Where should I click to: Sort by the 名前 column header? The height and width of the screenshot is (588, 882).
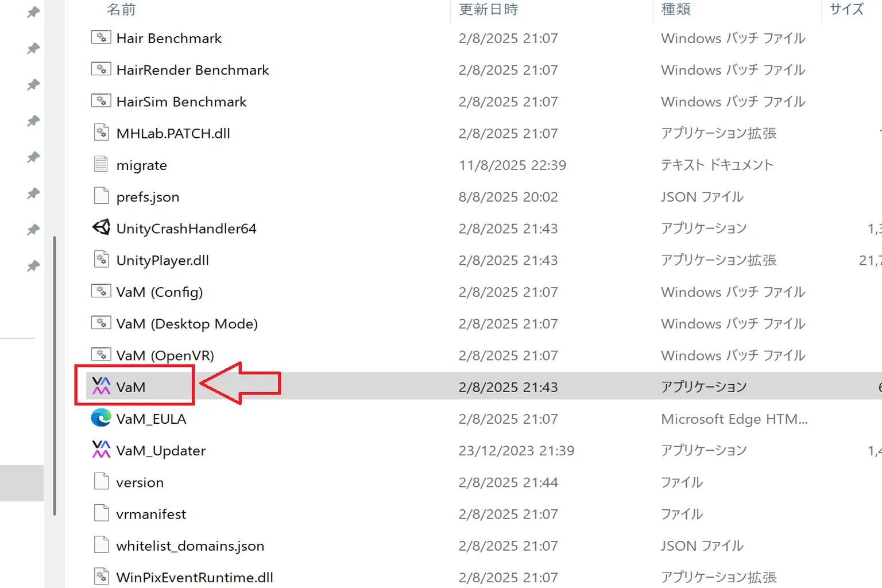click(x=121, y=9)
